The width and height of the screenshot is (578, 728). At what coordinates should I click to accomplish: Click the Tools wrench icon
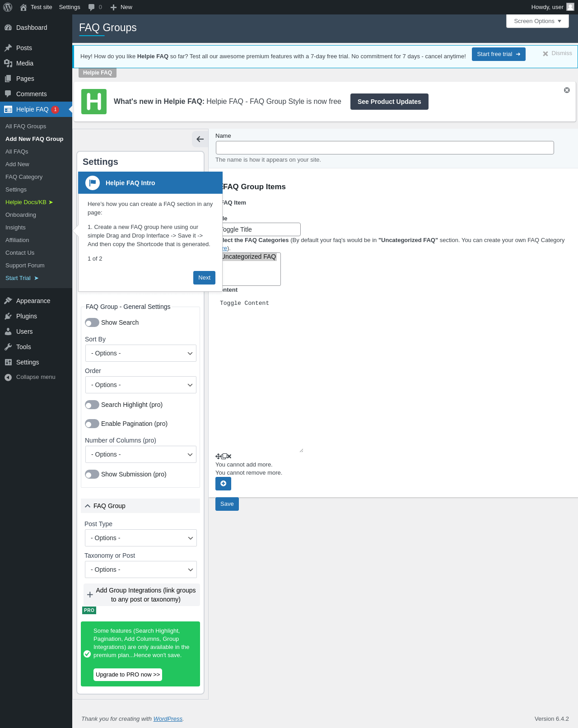coord(8,347)
